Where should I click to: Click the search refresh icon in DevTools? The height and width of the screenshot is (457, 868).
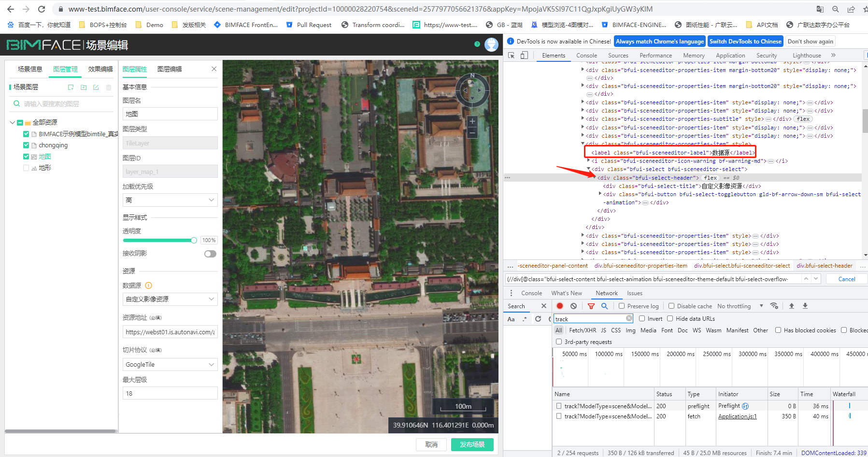[x=538, y=319]
